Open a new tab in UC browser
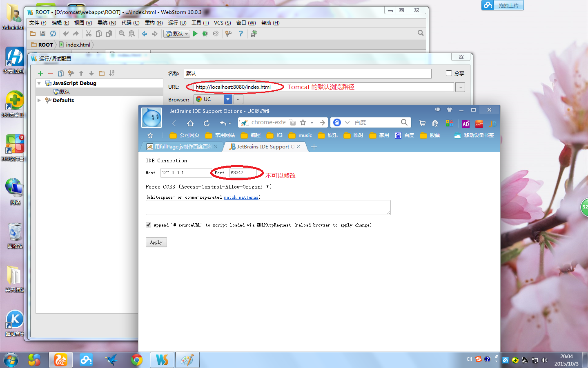This screenshot has height=368, width=588. [x=314, y=147]
